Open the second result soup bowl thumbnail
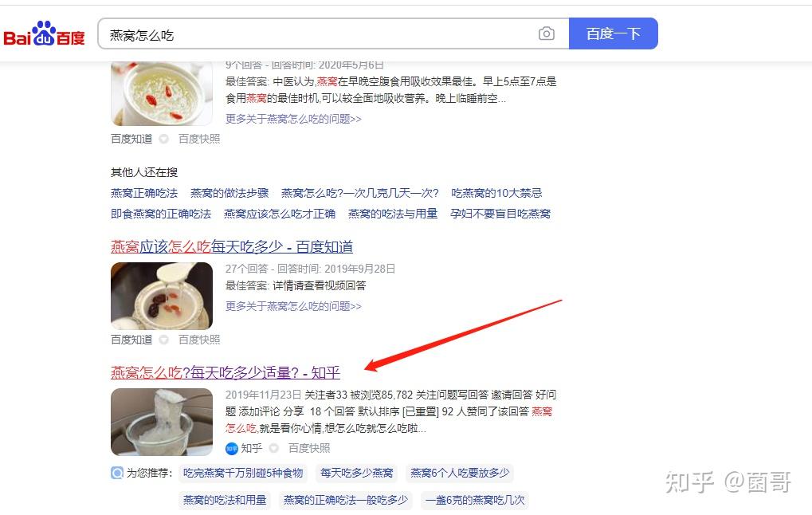This screenshot has width=812, height=515. pyautogui.click(x=162, y=296)
